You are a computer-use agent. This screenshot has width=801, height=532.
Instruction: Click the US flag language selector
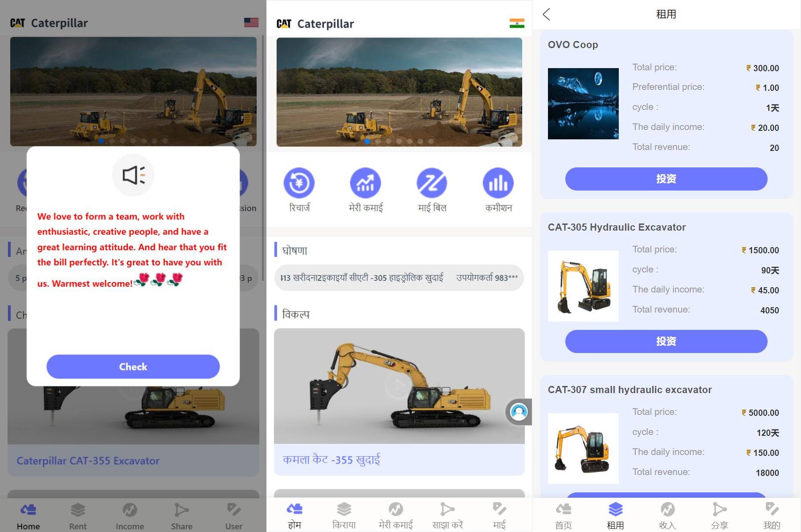point(251,22)
